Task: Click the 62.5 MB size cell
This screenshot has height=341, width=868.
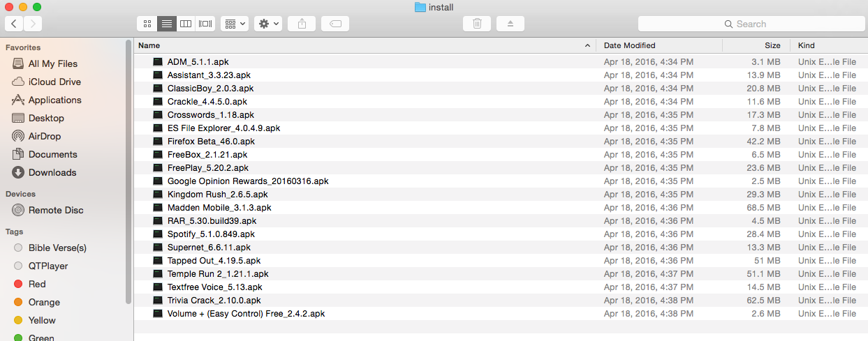Action: click(764, 301)
